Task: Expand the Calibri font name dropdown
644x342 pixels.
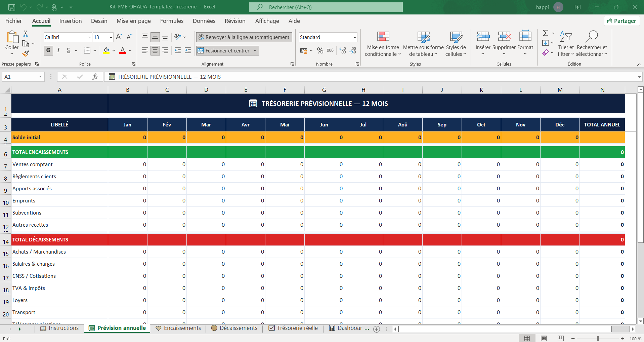Action: tap(89, 37)
